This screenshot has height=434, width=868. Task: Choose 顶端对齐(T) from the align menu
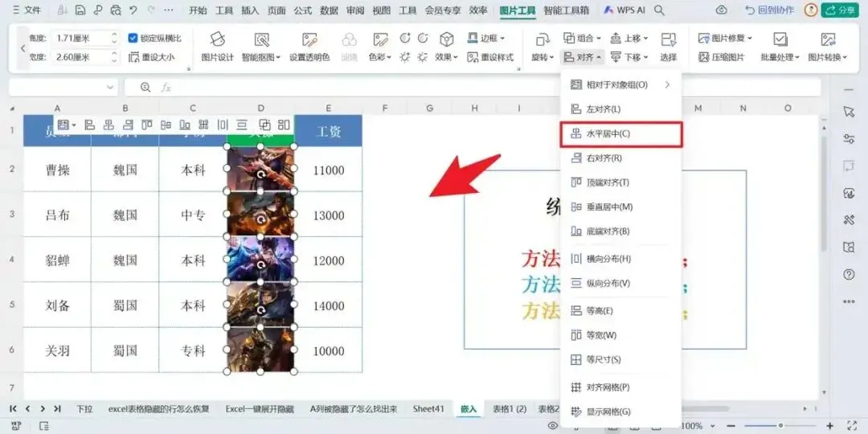coord(621,182)
